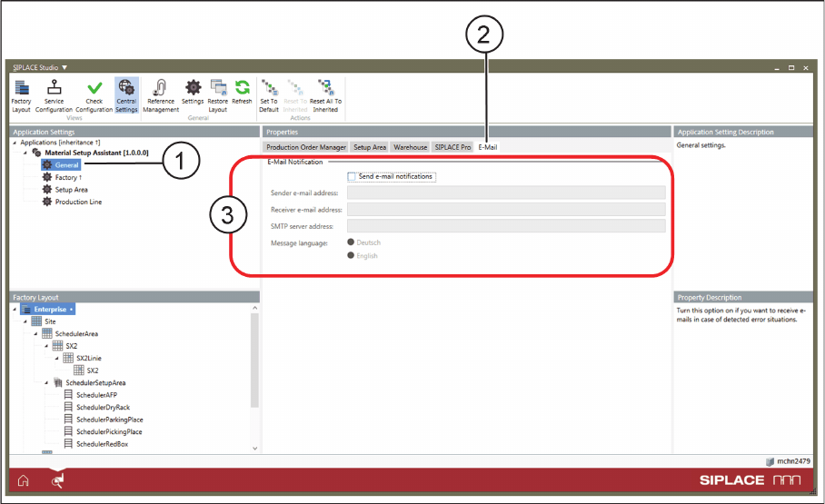Viewport: 825px width, 504px height.
Task: Collapse Applications tree node
Action: [x=15, y=143]
